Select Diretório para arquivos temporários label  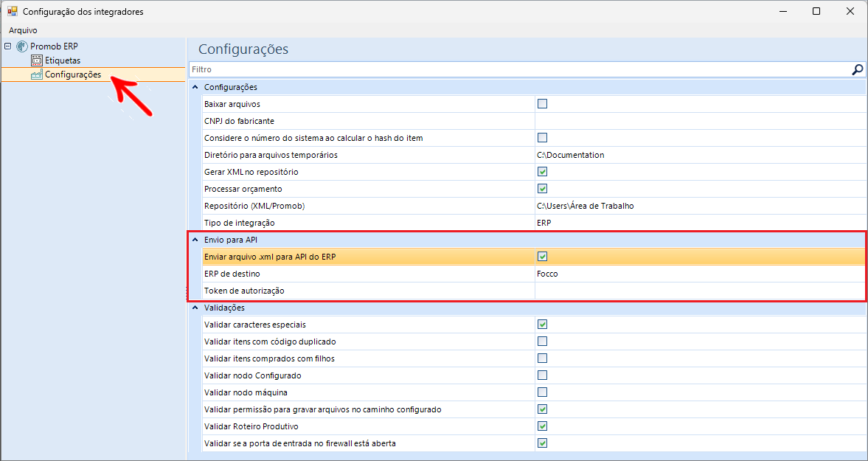coord(271,155)
